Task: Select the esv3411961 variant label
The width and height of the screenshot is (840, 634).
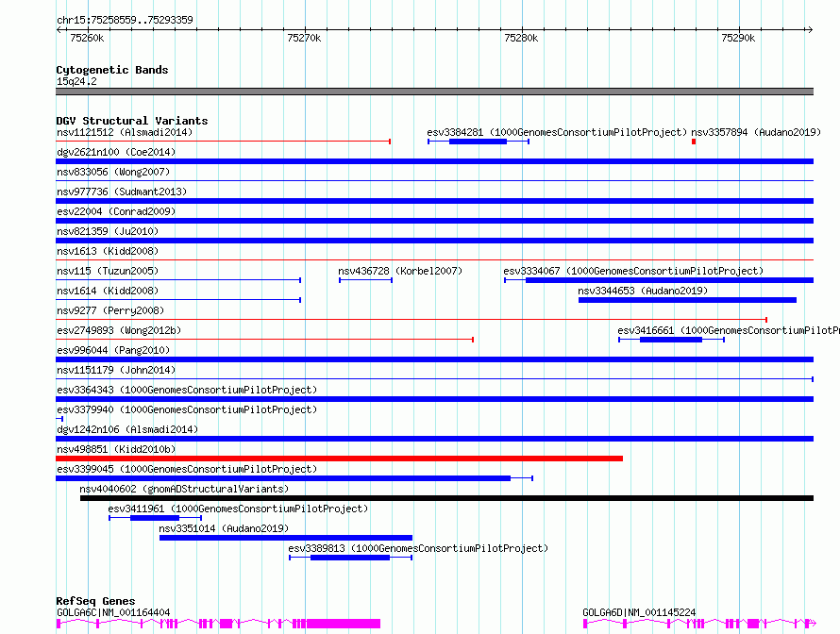Action: 238,509
